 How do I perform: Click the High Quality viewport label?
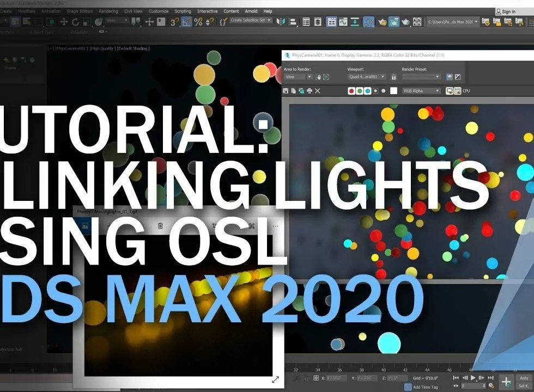pyautogui.click(x=102, y=48)
